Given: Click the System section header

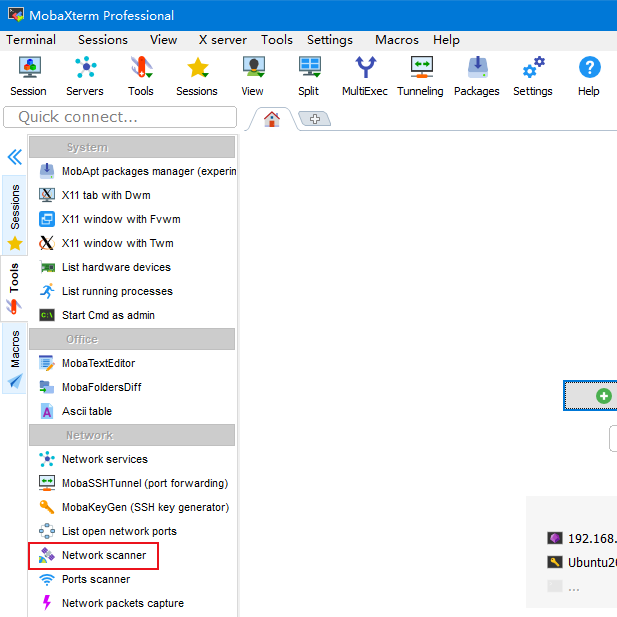Looking at the screenshot, I should click(x=132, y=147).
